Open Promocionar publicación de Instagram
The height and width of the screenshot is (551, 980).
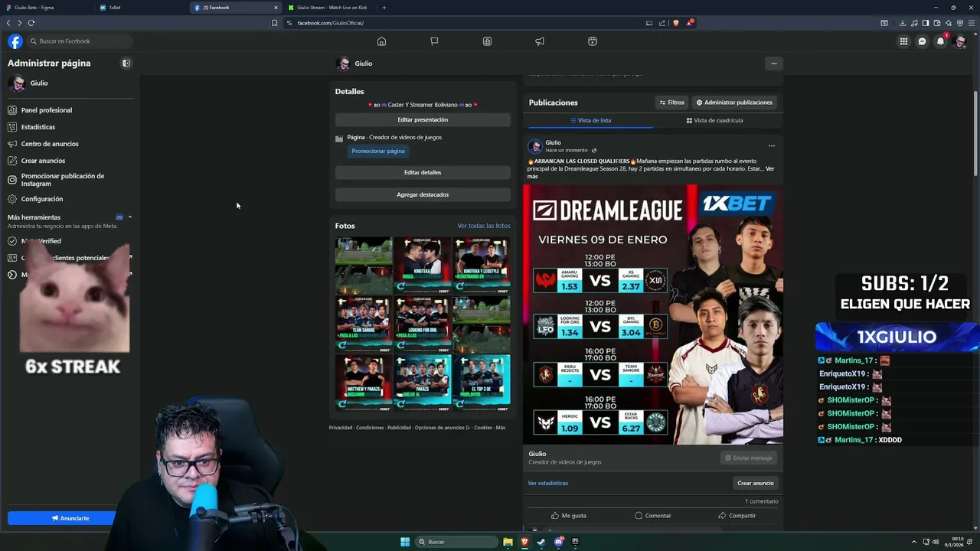[69, 180]
